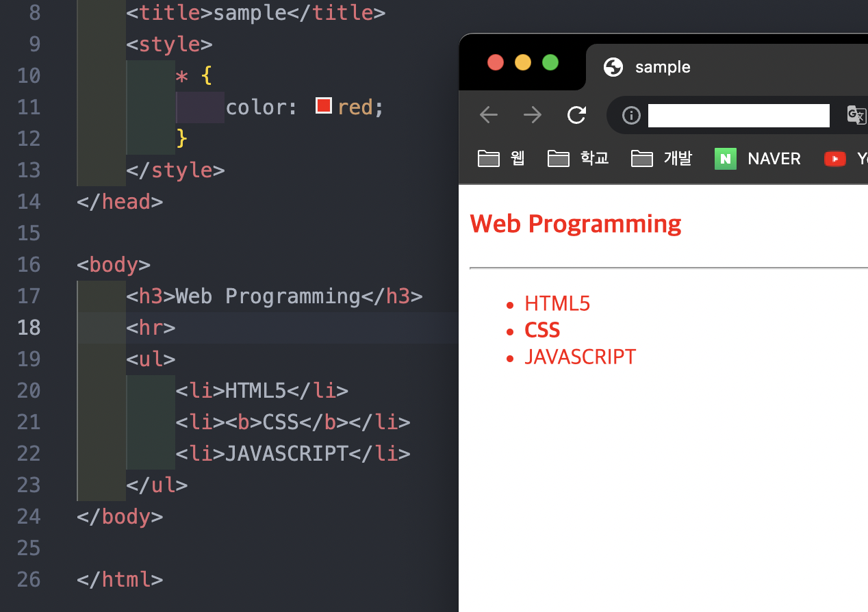
Task: Close the browser window with red button
Action: tap(496, 62)
